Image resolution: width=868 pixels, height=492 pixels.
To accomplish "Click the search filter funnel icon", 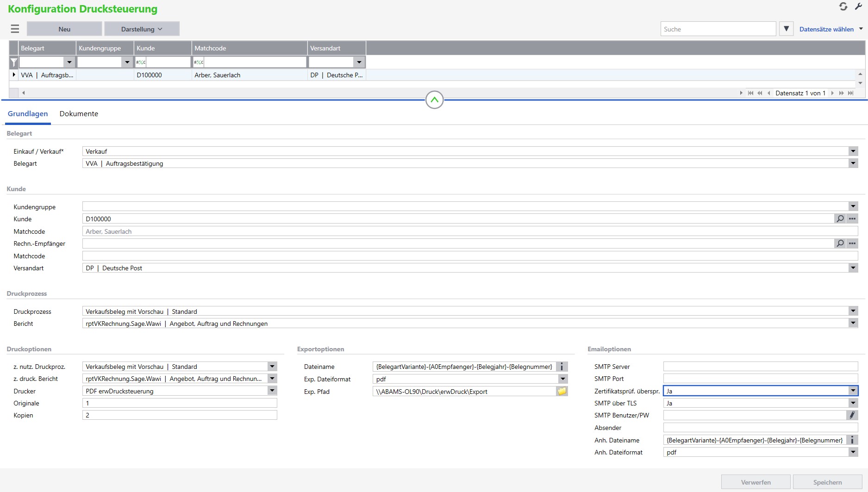I will click(786, 29).
